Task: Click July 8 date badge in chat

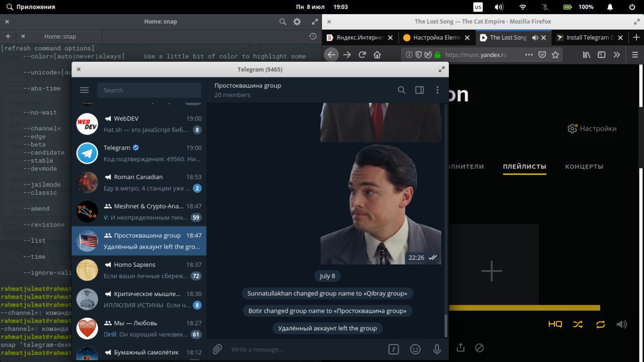Action: (327, 276)
